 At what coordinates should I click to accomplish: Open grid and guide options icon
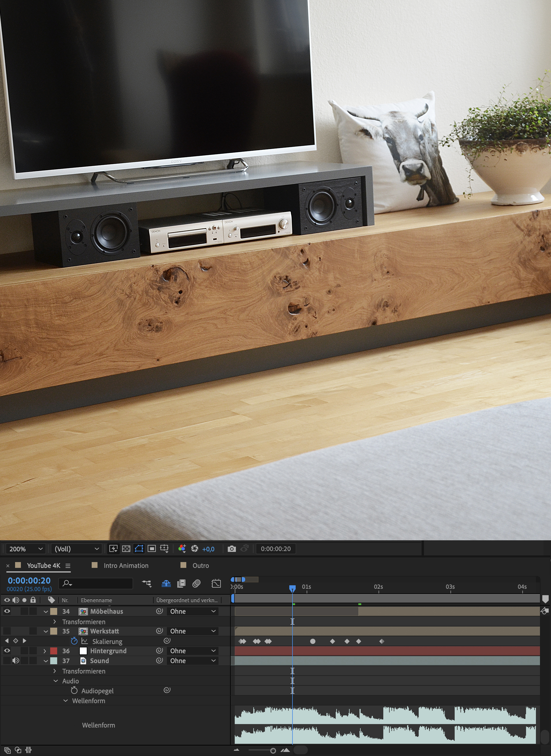point(165,549)
